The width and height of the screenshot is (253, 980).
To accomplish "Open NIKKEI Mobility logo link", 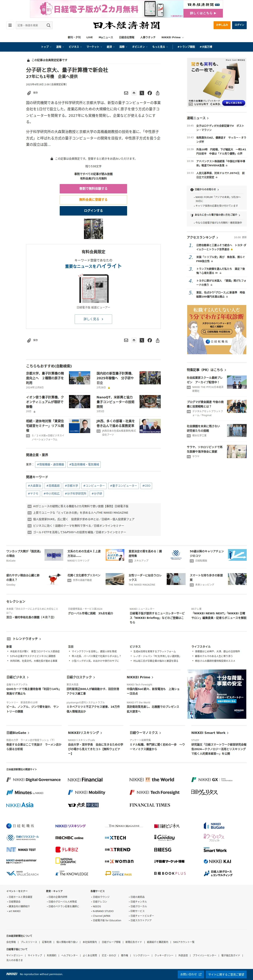I will 86,792.
